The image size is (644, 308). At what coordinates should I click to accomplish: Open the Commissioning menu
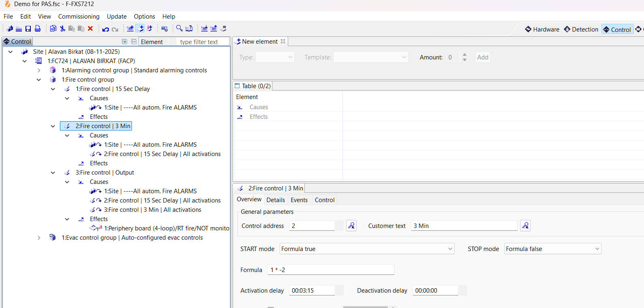pos(79,17)
